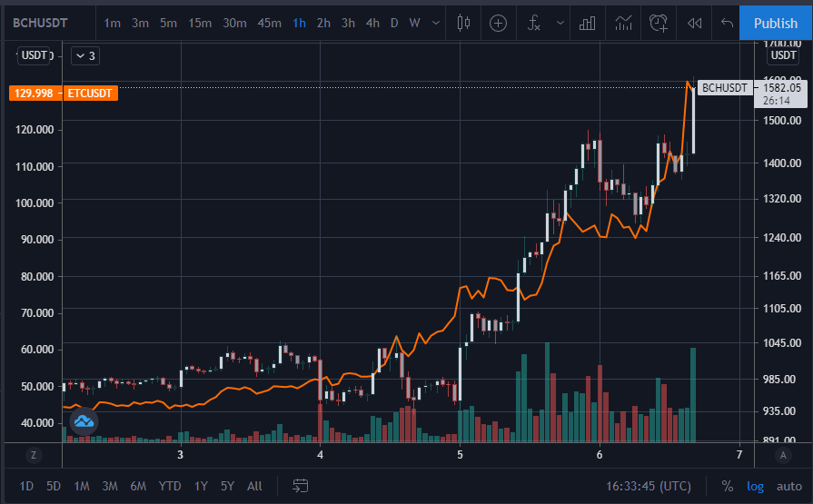The height and width of the screenshot is (504, 813).
Task: Create an alert with the alarm clock icon
Action: (659, 23)
